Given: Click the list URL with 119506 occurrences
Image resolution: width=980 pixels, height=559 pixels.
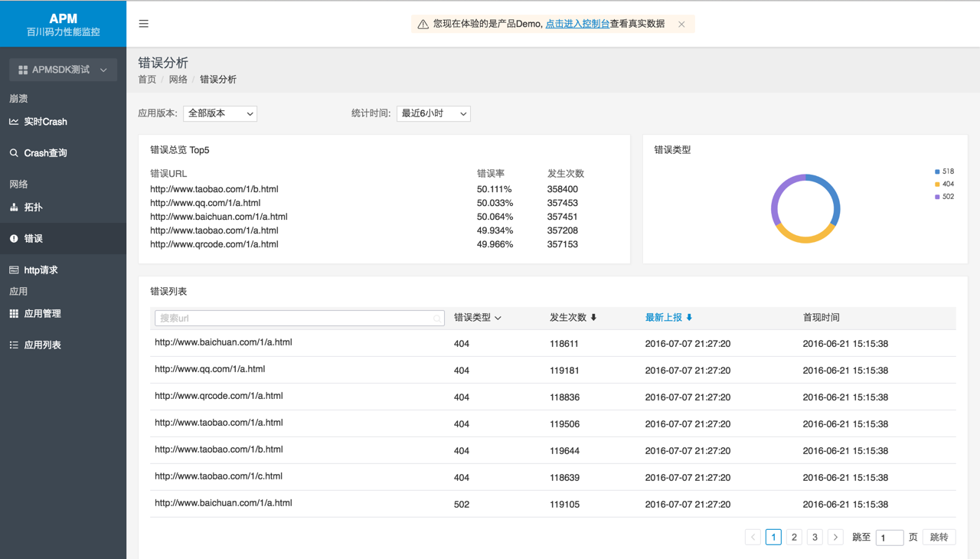Looking at the screenshot, I should [x=219, y=423].
